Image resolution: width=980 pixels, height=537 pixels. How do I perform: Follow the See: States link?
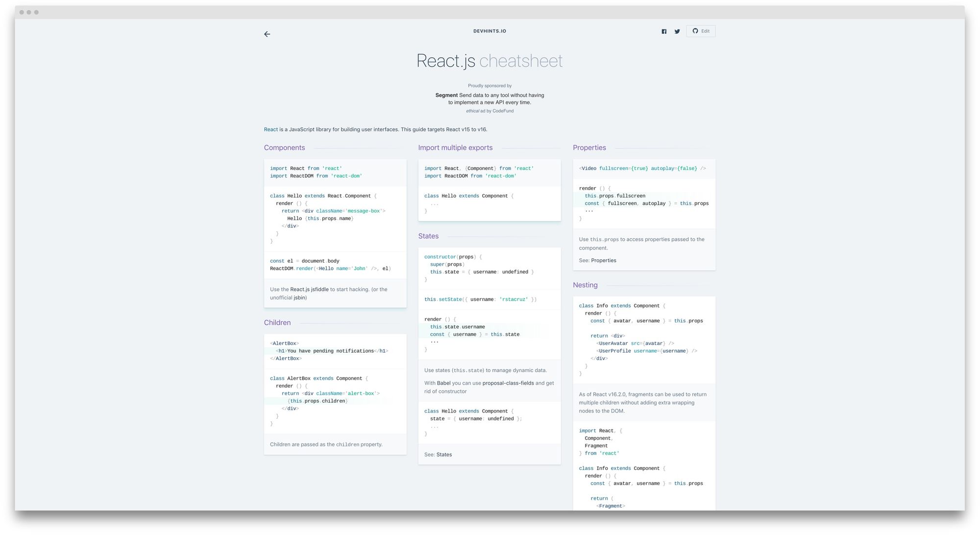(443, 454)
